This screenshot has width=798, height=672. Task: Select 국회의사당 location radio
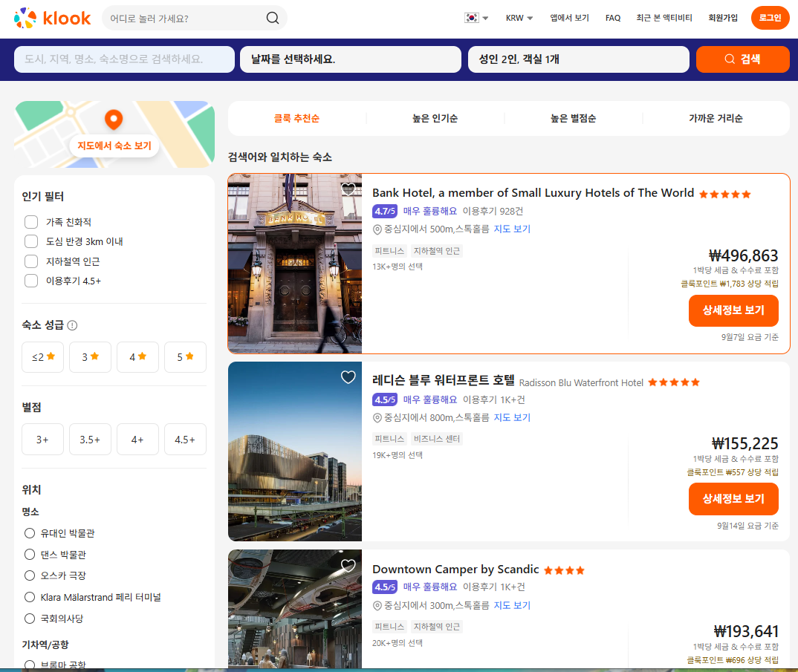30,619
